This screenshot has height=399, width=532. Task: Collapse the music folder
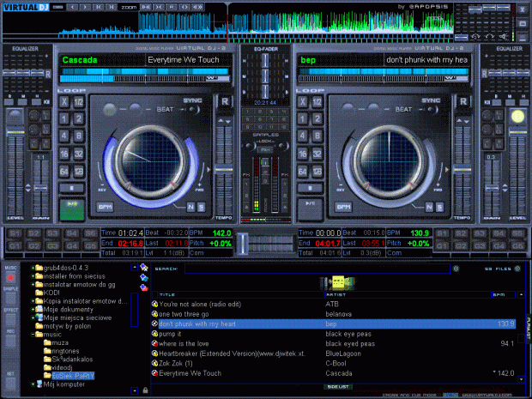33,335
